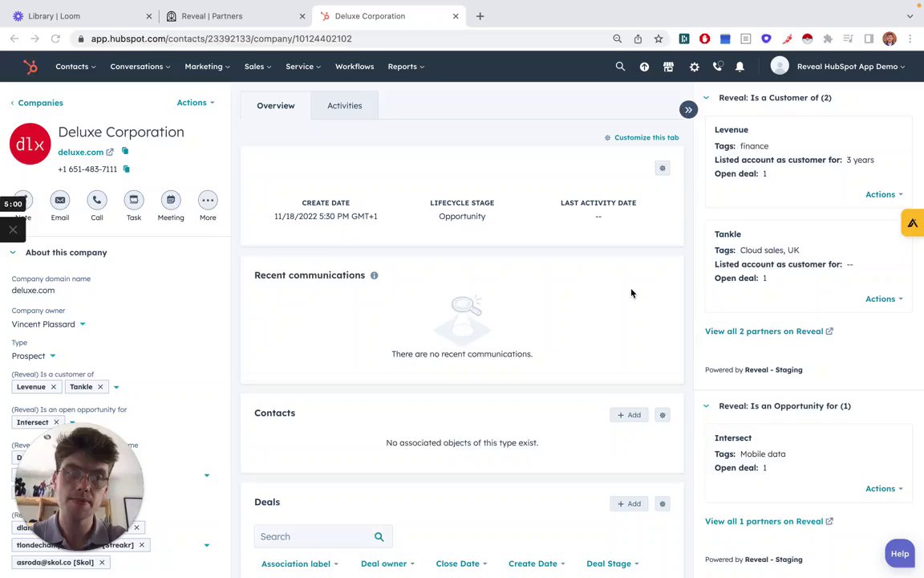The image size is (924, 578).
Task: Collapse the right sidebar with double-arrow button
Action: tap(688, 110)
